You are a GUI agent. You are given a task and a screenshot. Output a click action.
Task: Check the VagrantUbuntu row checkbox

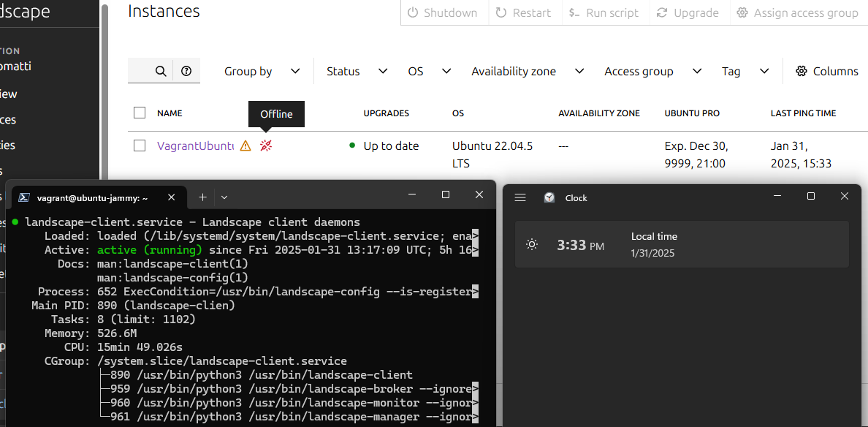point(140,146)
